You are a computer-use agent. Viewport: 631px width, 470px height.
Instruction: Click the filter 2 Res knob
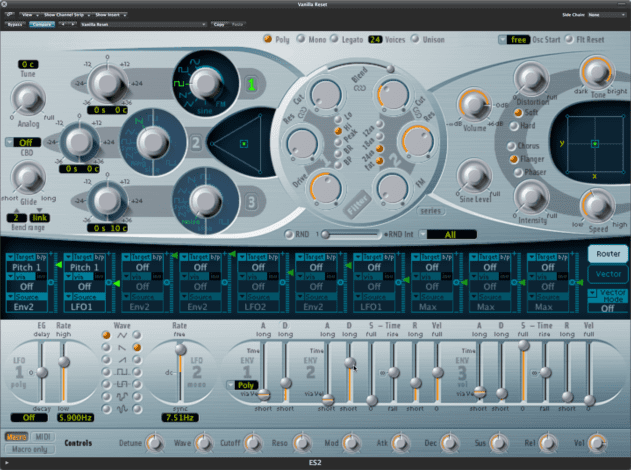[418, 141]
